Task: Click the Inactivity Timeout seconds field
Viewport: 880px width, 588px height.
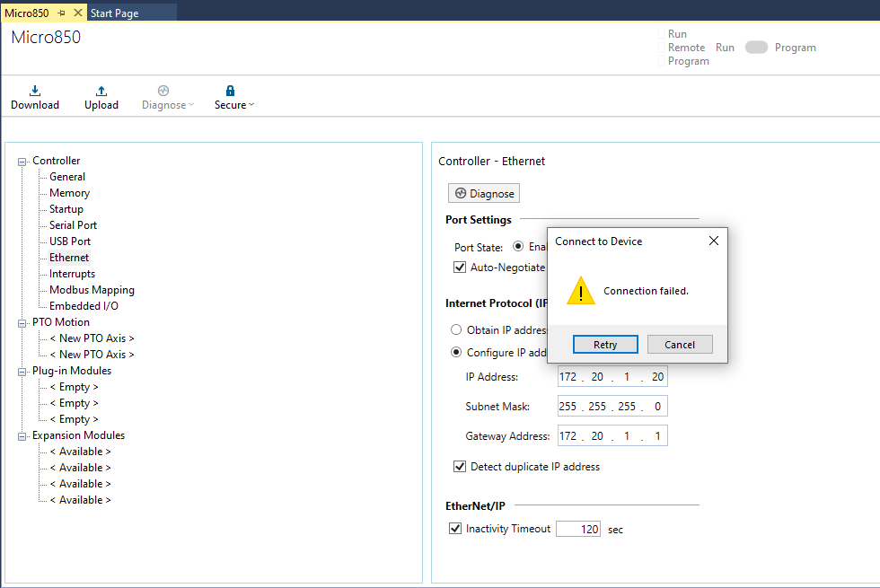Action: tap(578, 529)
